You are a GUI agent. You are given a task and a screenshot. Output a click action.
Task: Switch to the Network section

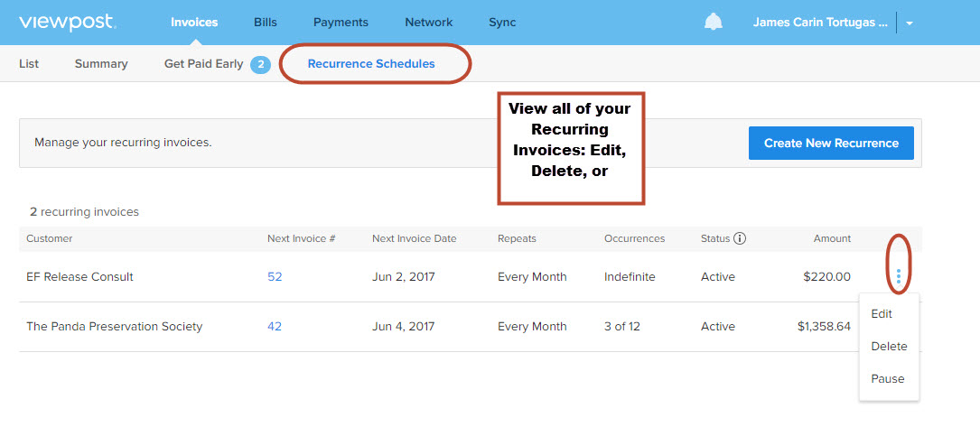[x=429, y=23]
